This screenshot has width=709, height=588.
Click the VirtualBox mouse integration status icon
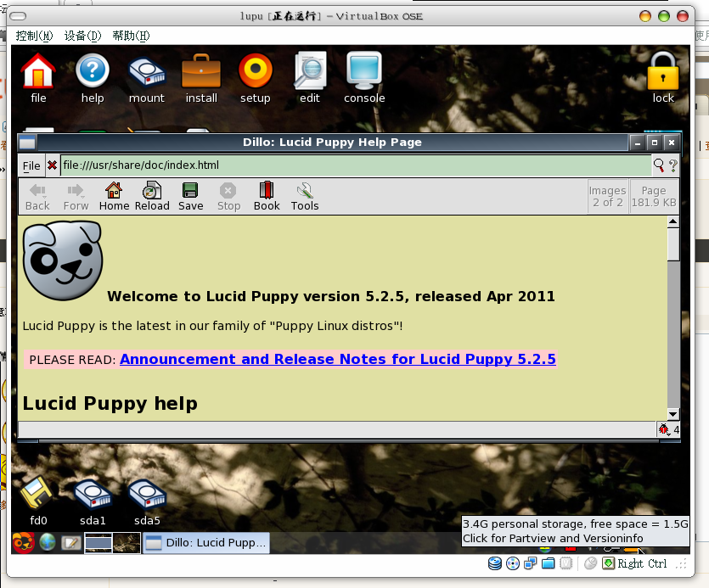click(590, 563)
